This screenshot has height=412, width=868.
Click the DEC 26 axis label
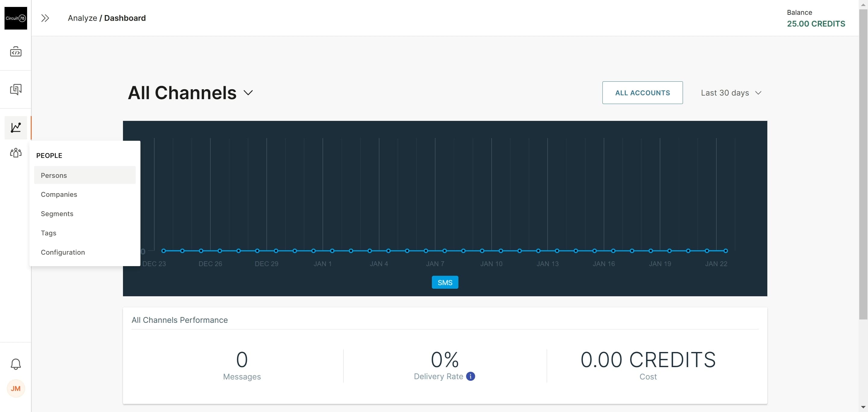[x=210, y=264]
